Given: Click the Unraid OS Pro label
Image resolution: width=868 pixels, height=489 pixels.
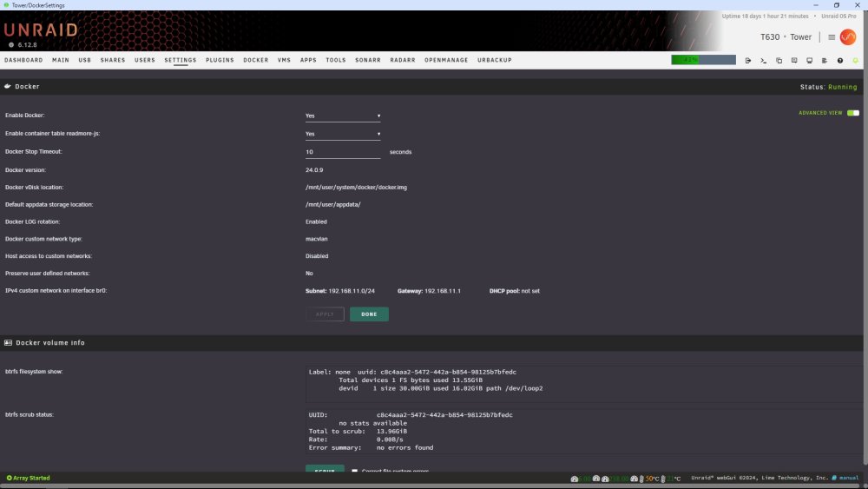Looking at the screenshot, I should tap(838, 16).
